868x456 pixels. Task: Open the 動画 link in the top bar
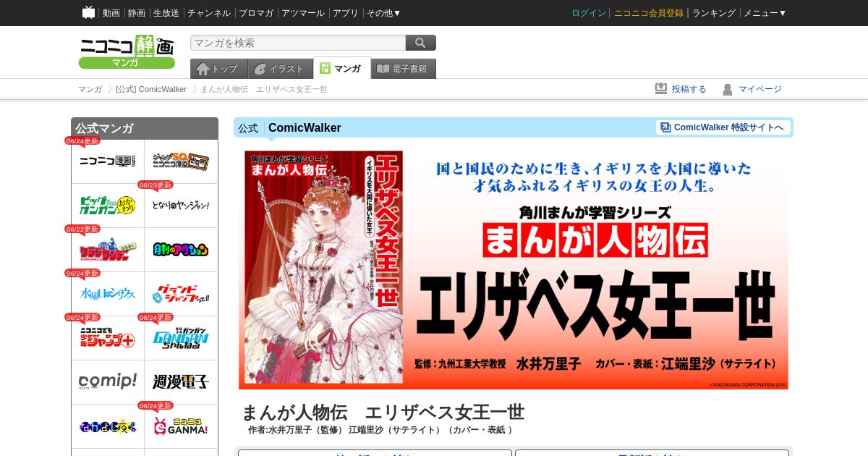(111, 13)
